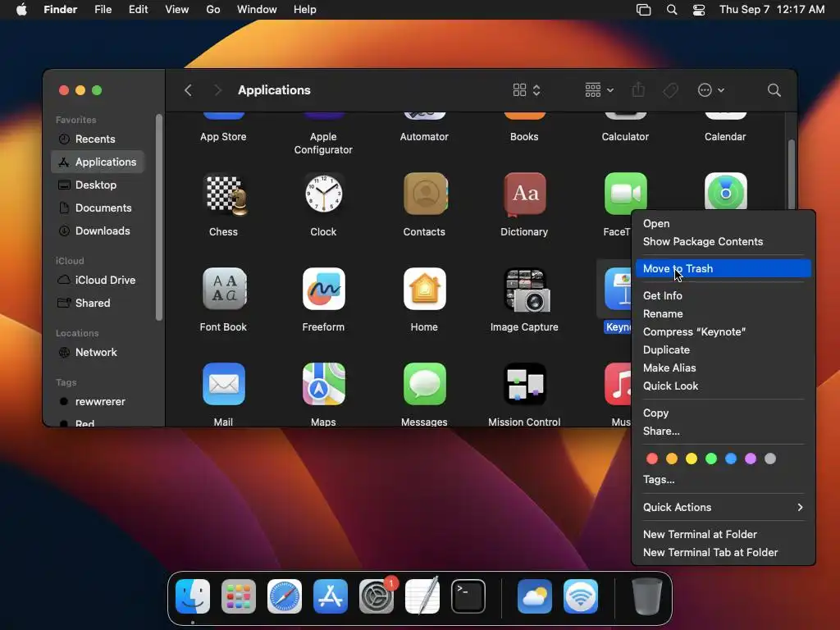Open Documents in the sidebar

click(x=98, y=208)
